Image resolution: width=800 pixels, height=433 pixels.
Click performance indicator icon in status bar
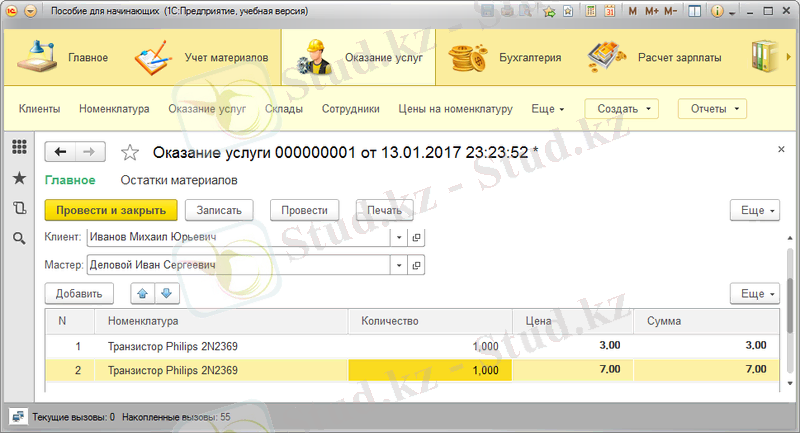(18, 417)
